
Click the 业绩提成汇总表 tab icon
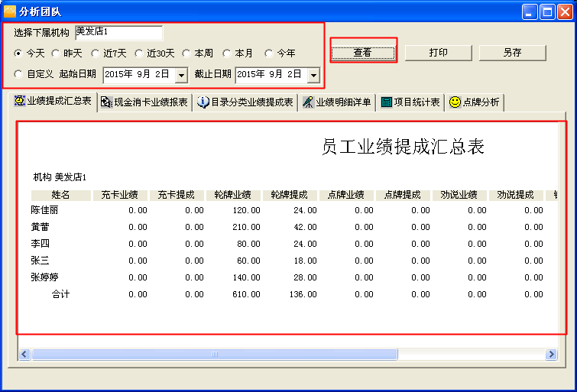(20, 101)
